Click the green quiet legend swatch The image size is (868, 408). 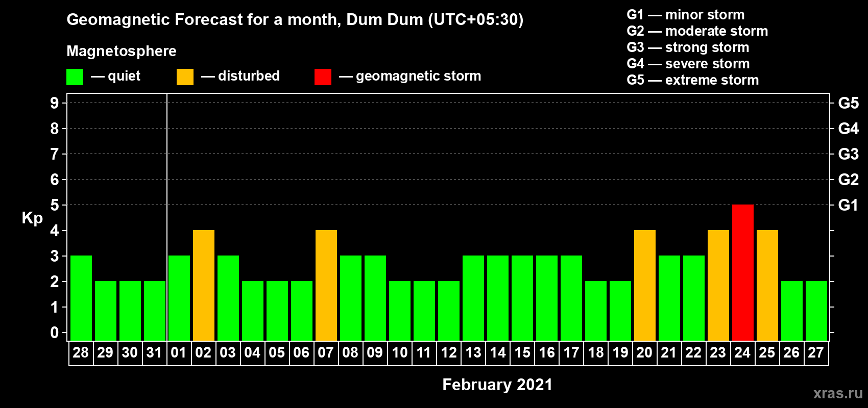tap(75, 77)
